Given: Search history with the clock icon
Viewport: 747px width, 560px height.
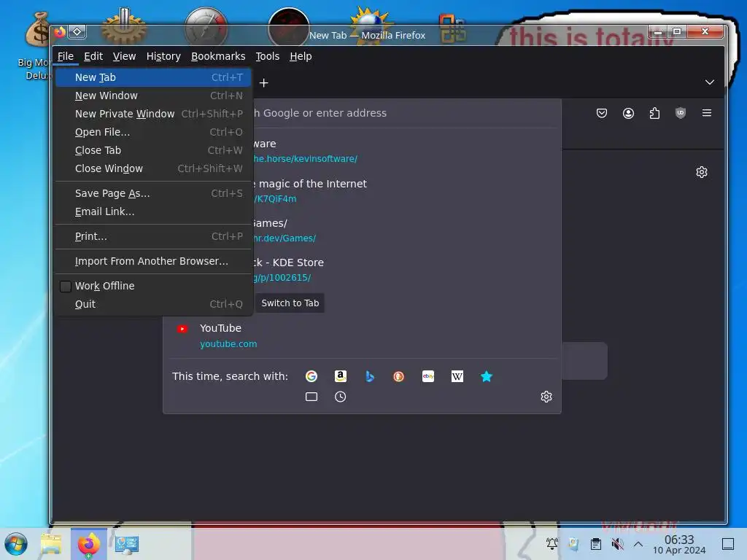Looking at the screenshot, I should click(x=340, y=397).
